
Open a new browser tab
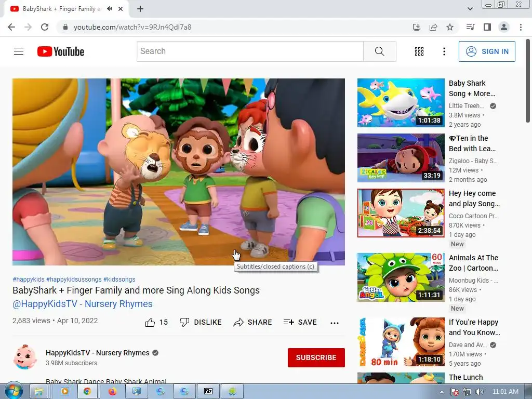[140, 9]
